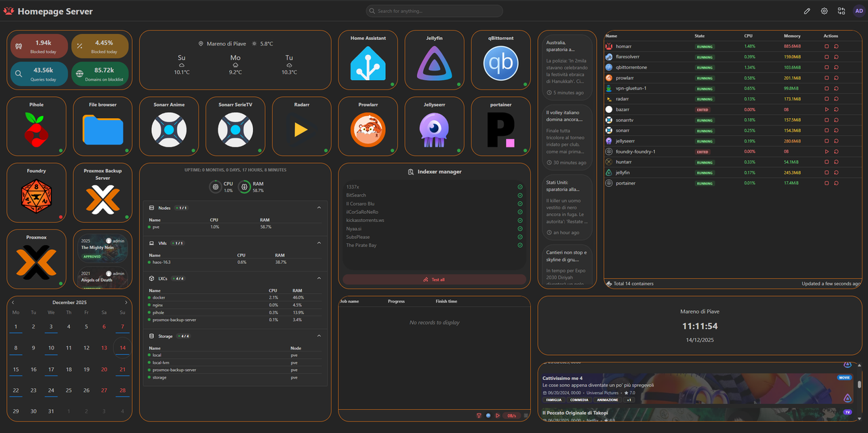Open the Sonarr SerieTV app tile

pyautogui.click(x=235, y=126)
